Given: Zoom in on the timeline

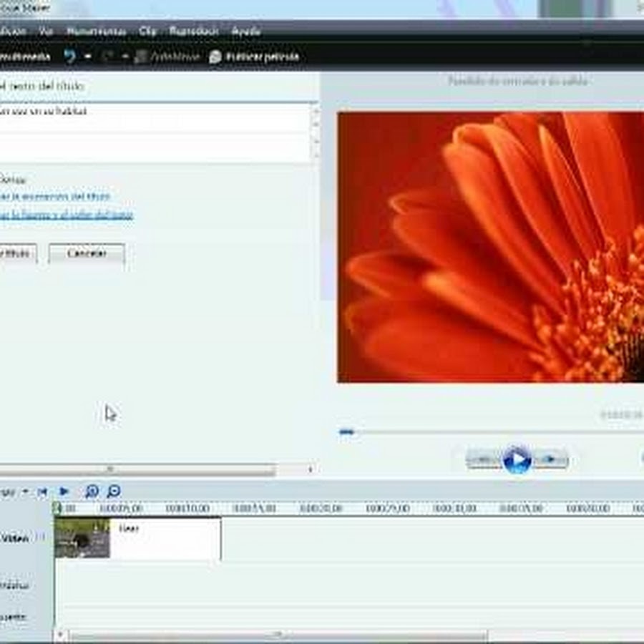Looking at the screenshot, I should [x=92, y=492].
